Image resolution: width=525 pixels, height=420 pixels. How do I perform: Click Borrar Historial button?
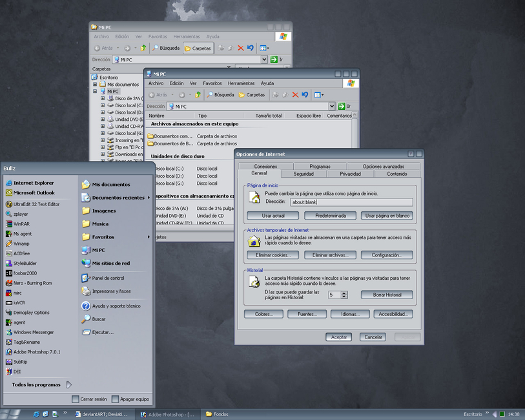coord(387,295)
